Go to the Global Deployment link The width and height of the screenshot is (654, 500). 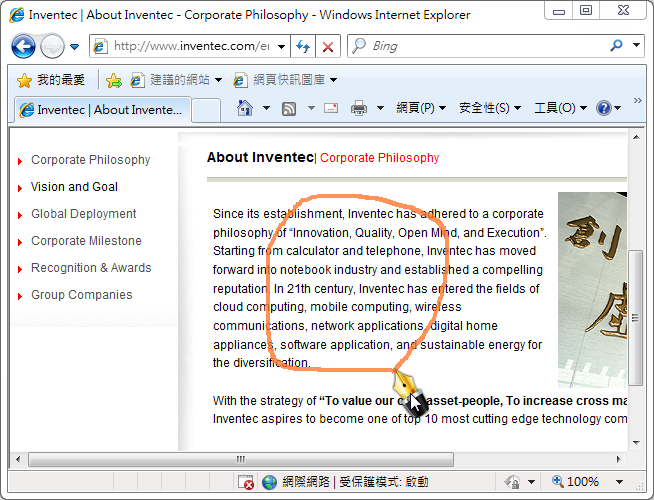pos(83,214)
